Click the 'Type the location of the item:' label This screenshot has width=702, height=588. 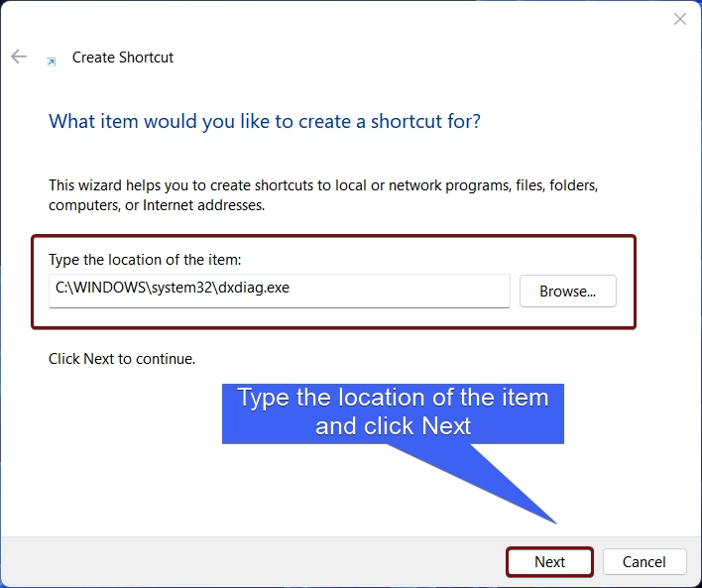145,260
